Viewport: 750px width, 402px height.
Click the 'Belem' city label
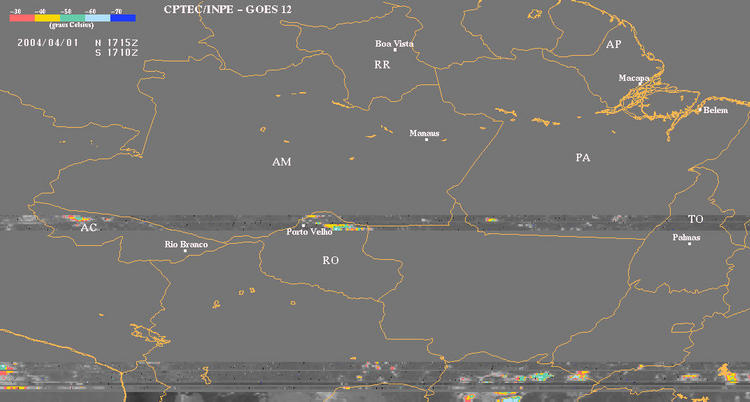click(716, 110)
